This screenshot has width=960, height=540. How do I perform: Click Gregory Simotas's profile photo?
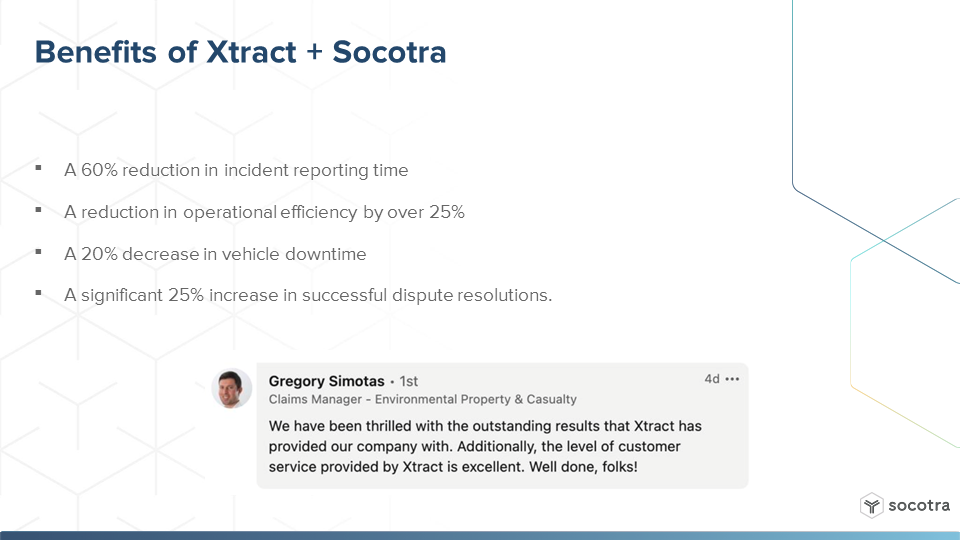[231, 388]
